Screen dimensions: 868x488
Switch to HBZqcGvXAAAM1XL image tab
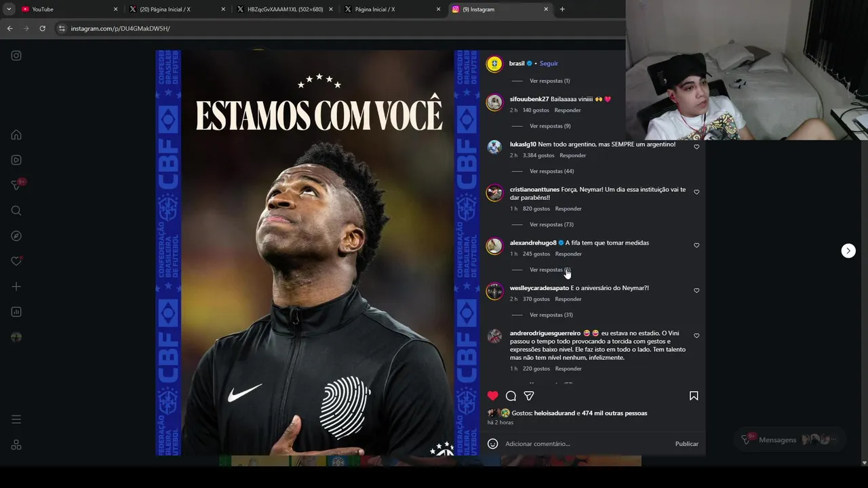285,9
